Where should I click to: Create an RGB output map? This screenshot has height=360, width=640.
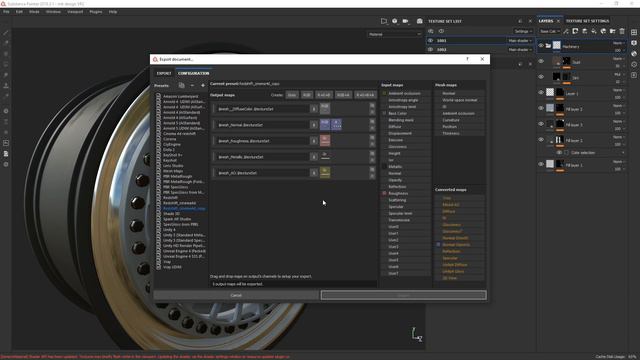[307, 95]
